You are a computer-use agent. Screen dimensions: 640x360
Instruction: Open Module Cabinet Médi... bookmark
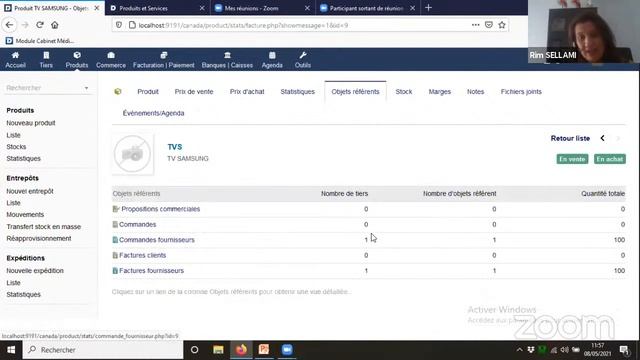point(40,41)
